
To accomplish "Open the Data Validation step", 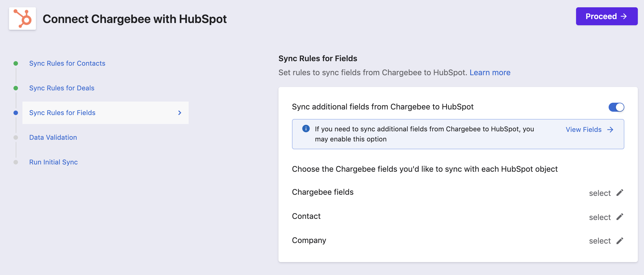I will click(53, 137).
